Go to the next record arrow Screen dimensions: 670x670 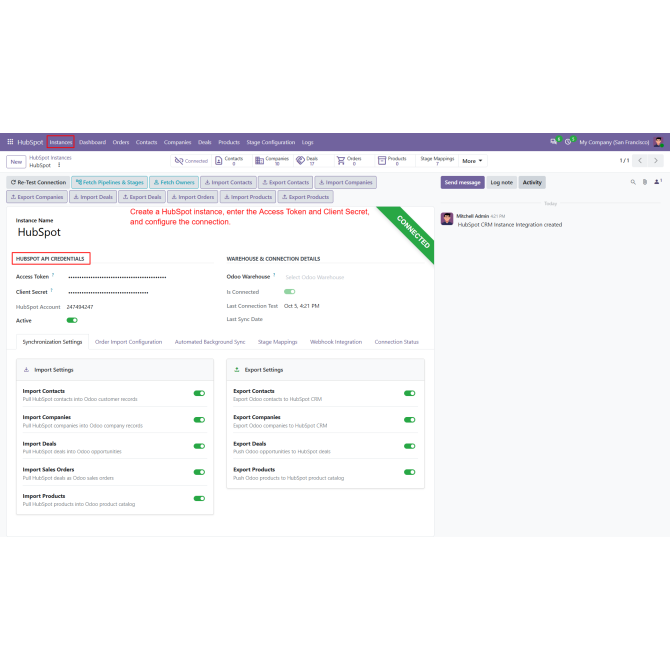point(656,161)
